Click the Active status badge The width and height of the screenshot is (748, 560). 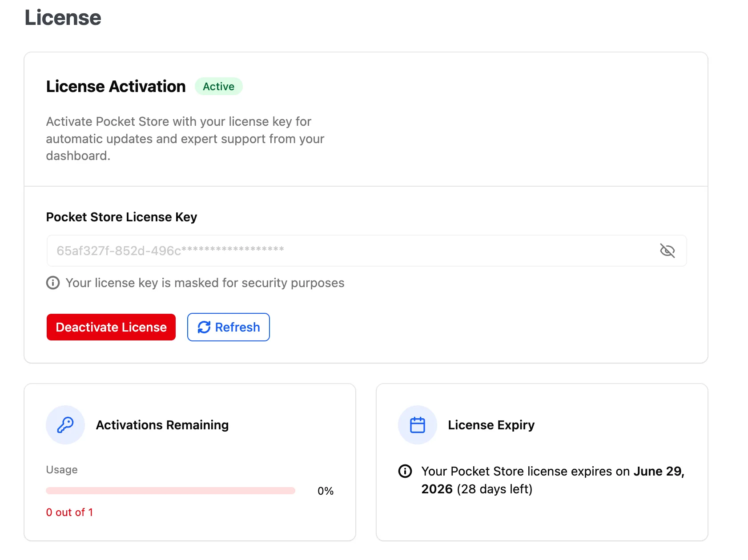pos(219,86)
